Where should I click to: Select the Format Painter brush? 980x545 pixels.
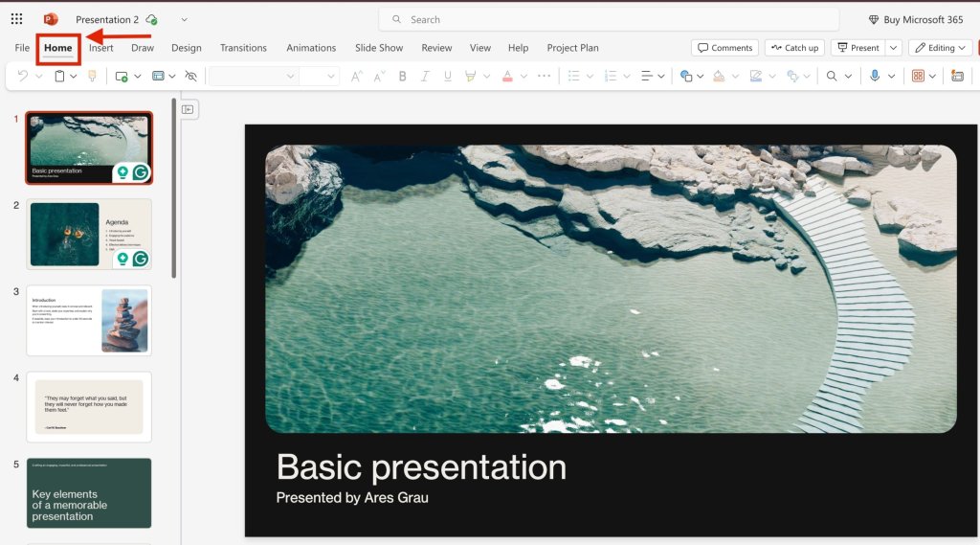tap(92, 76)
